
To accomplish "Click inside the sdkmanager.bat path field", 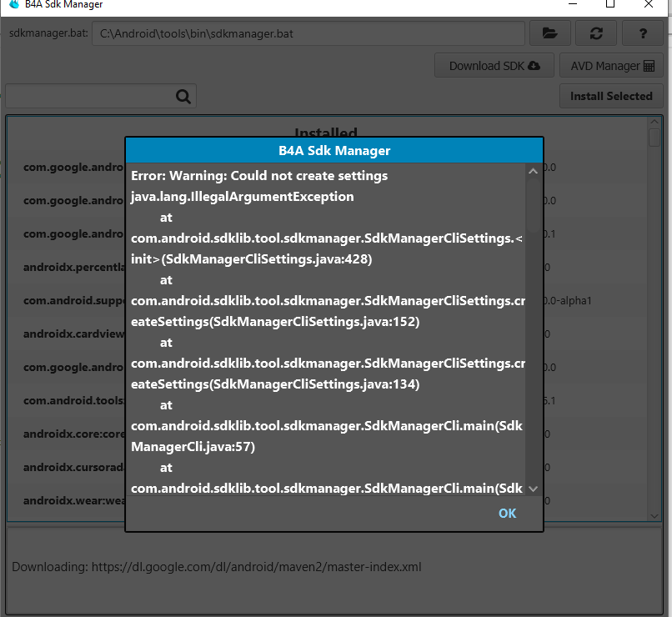I will pos(308,33).
